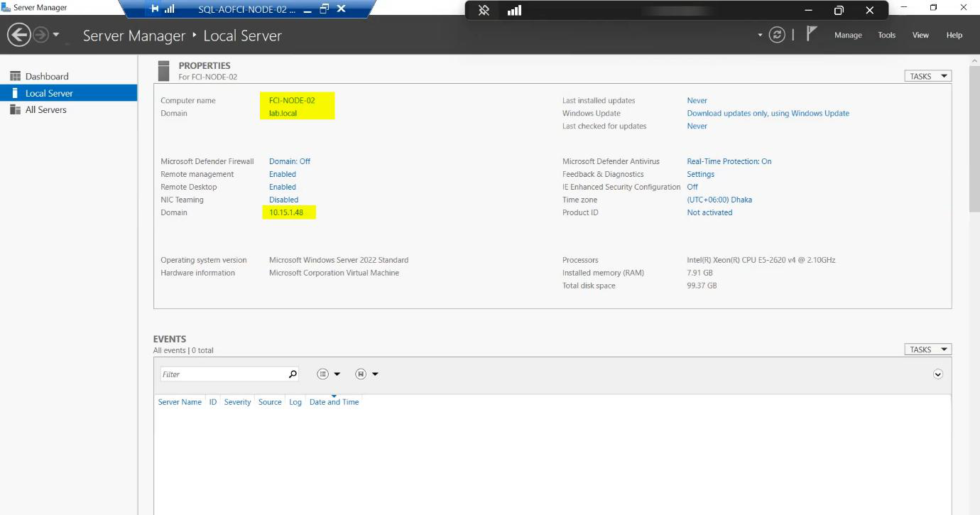Click Microsoft Corporation Virtual Machine text
The height and width of the screenshot is (515, 980).
[334, 273]
